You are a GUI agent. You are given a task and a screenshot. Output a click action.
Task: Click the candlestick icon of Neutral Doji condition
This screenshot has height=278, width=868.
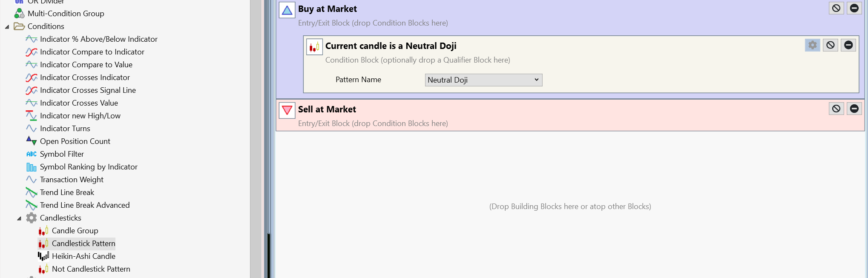pyautogui.click(x=314, y=47)
